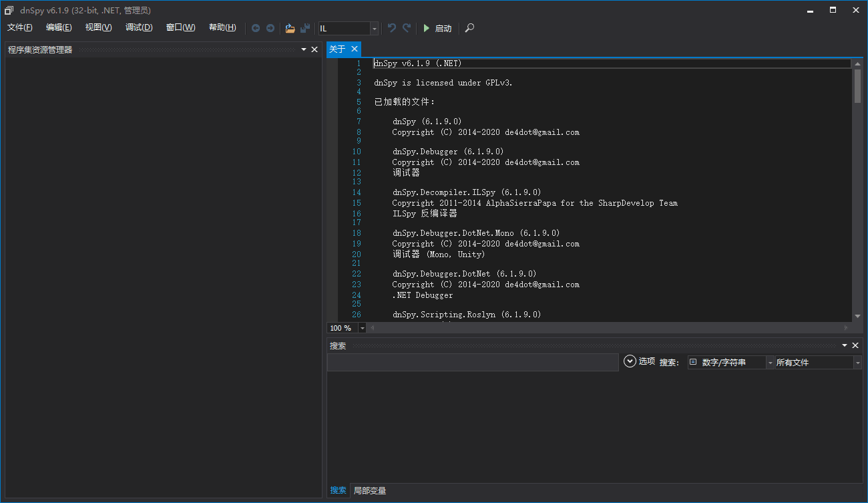The width and height of the screenshot is (868, 503).
Task: Click the horizontal scrollbar right arrow
Action: [x=846, y=328]
